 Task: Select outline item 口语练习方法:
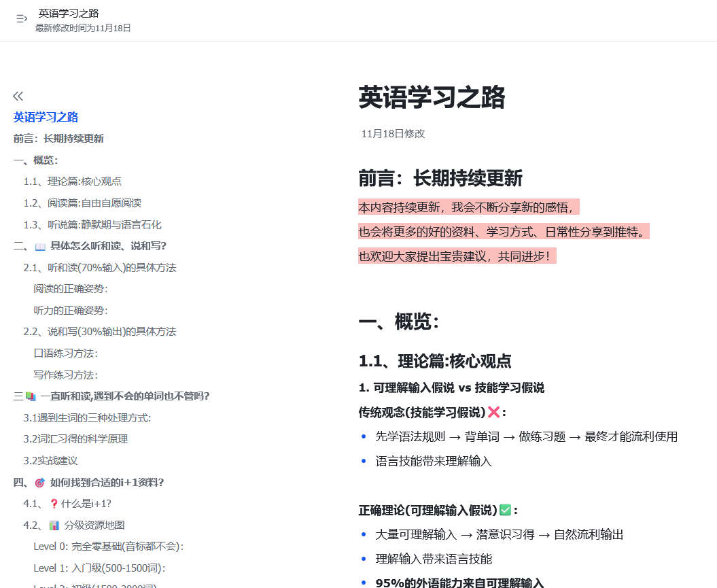[65, 353]
